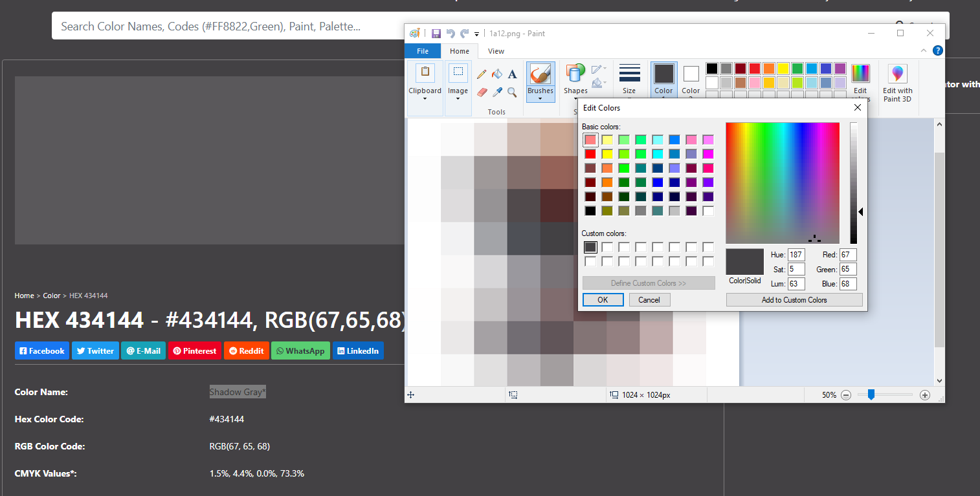
Task: Click inside the Red value field
Action: point(849,255)
